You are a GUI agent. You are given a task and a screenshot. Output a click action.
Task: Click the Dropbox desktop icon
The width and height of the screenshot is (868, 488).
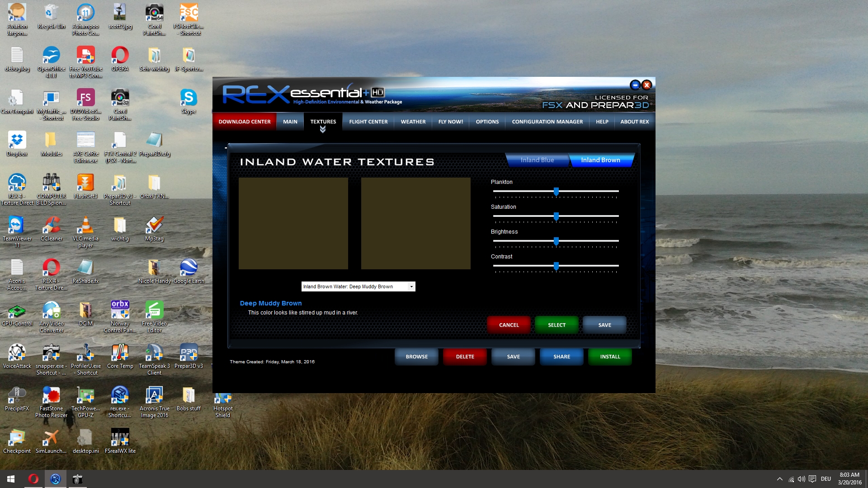[17, 144]
